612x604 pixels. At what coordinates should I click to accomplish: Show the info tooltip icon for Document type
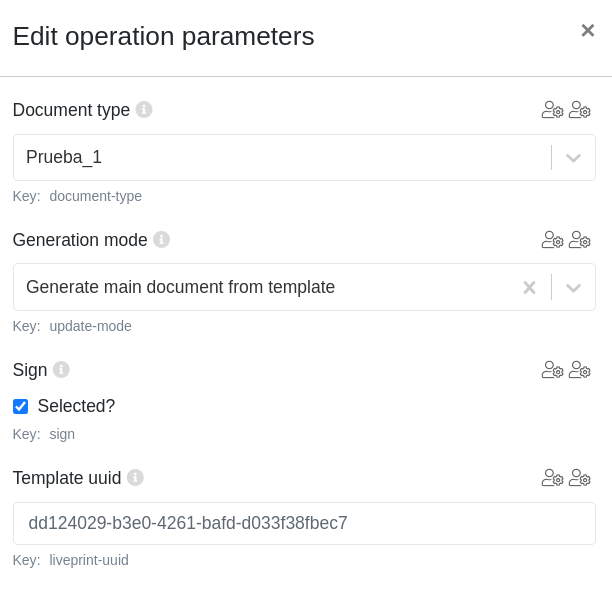click(x=144, y=109)
